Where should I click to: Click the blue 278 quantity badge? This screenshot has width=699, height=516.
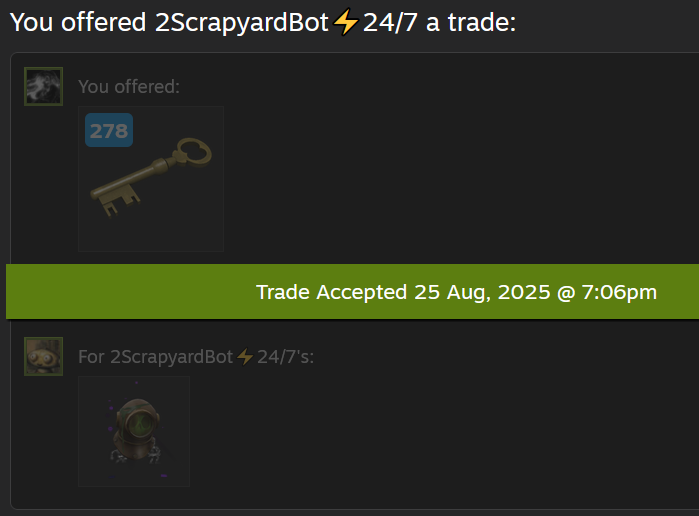click(x=109, y=130)
